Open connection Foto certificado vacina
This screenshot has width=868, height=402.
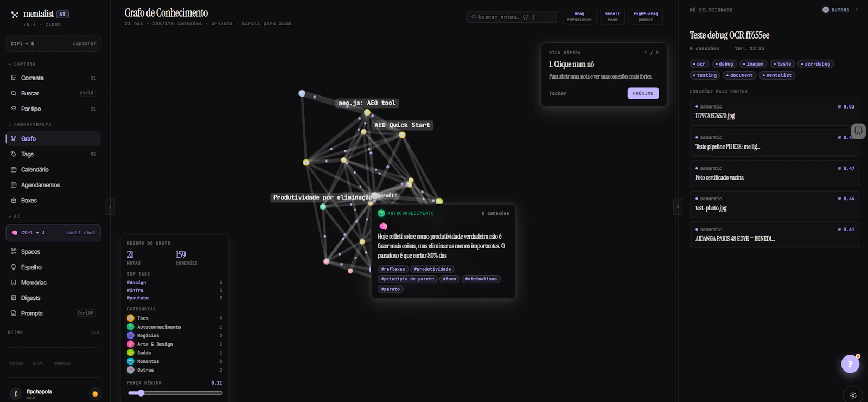(775, 174)
